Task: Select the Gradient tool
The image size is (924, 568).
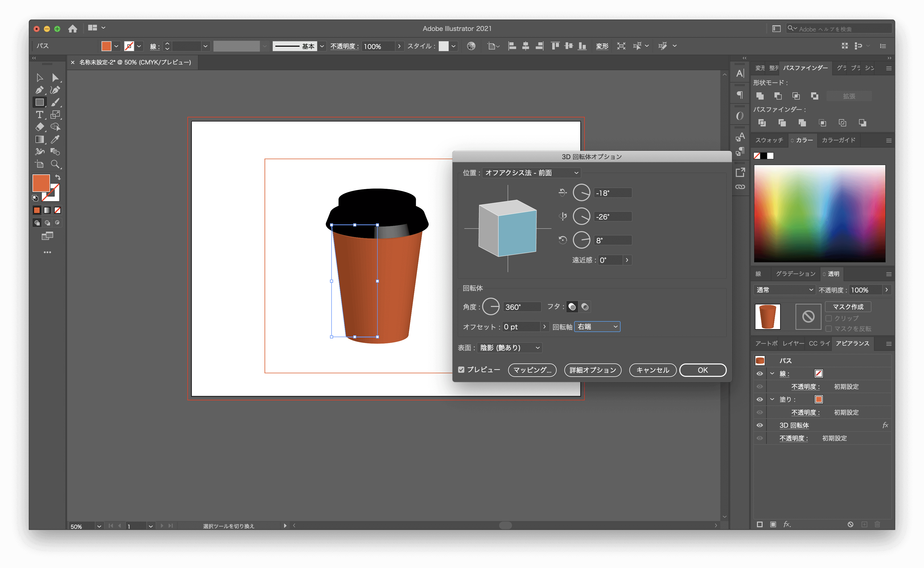Action: pyautogui.click(x=39, y=139)
